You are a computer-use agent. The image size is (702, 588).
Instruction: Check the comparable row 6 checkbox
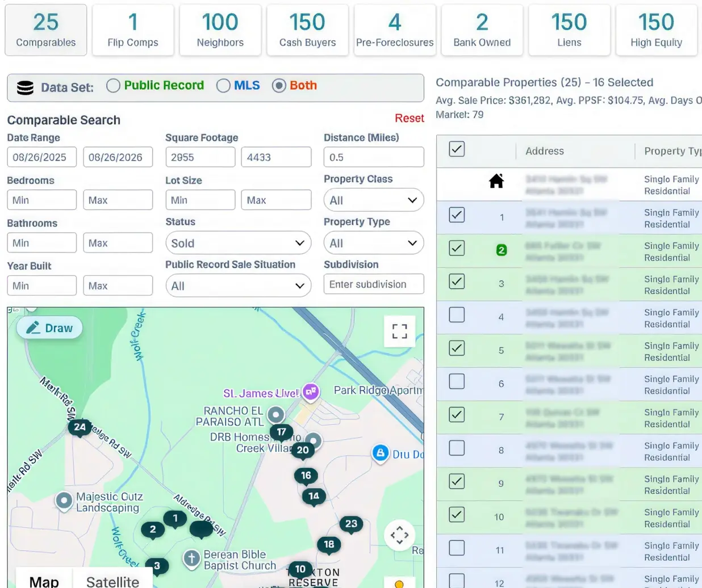(x=457, y=381)
